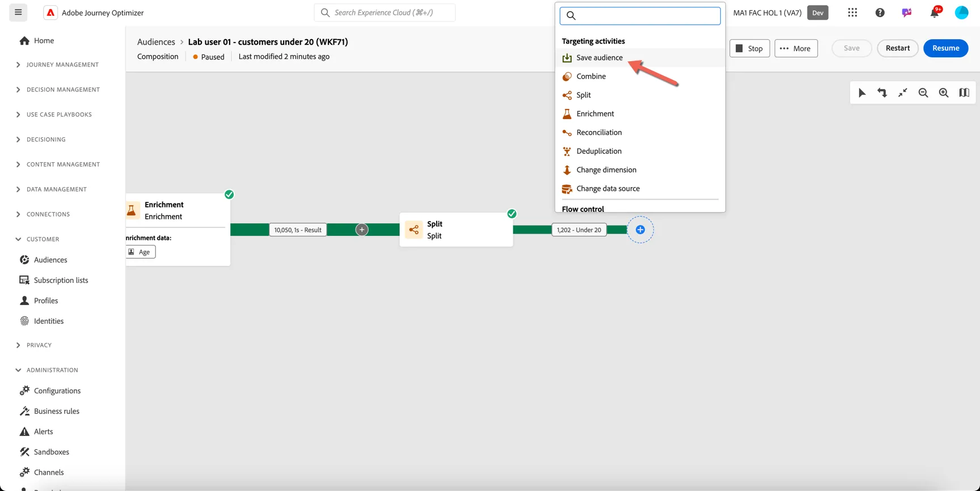The width and height of the screenshot is (980, 491).
Task: Choose Reconciliation targeting activity
Action: click(640, 133)
